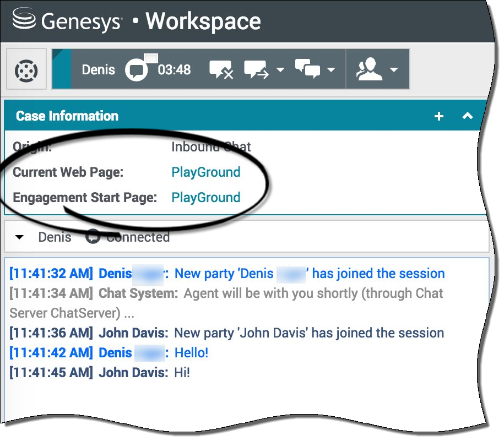Click the instant chat conference icon
This screenshot has width=504, height=441.
tap(307, 69)
